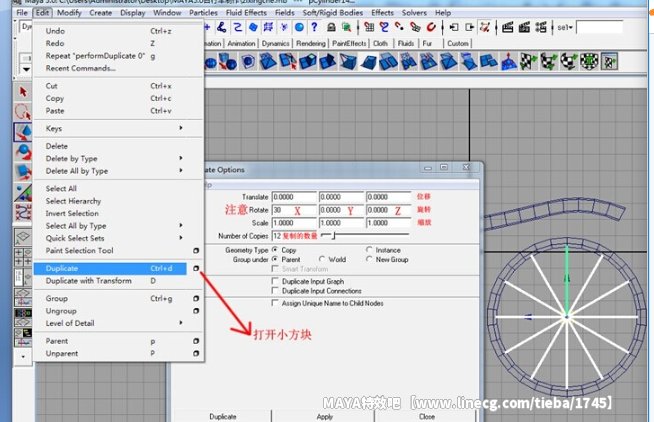Open the dropdown arrow below the toolbox
Image resolution: width=654 pixels, height=422 pixels.
(23, 357)
